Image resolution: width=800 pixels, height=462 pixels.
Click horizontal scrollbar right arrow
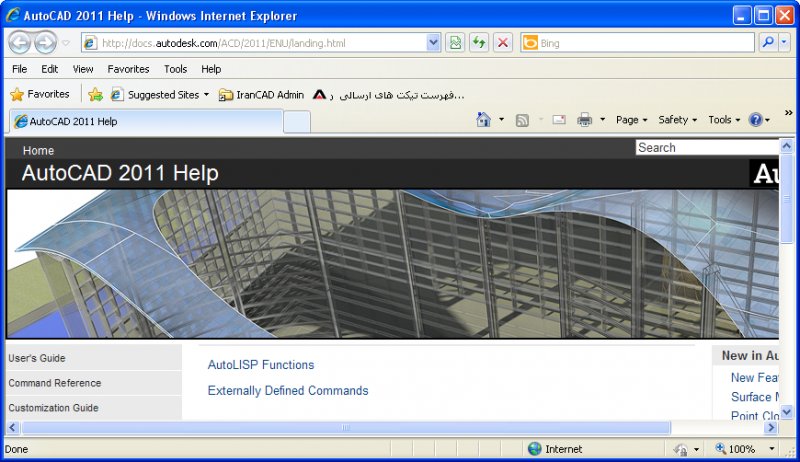pos(771,427)
